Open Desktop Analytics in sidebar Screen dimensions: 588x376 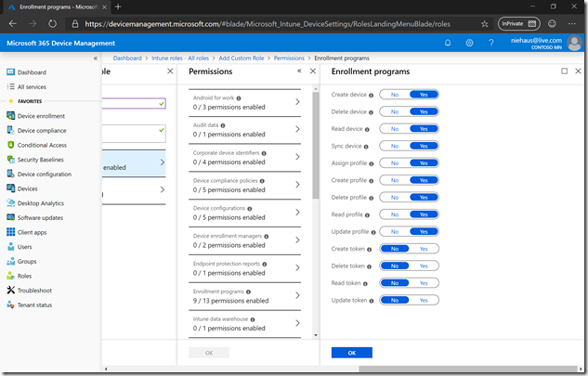41,202
